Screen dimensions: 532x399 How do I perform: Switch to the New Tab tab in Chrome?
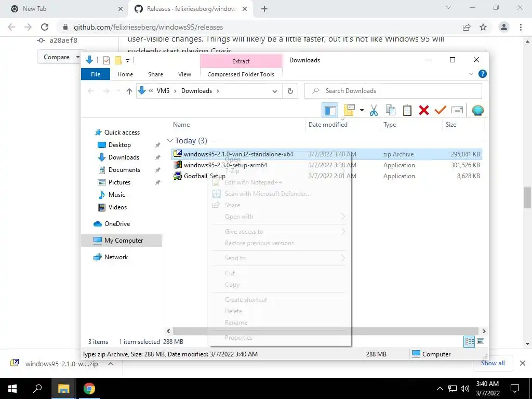click(x=64, y=9)
